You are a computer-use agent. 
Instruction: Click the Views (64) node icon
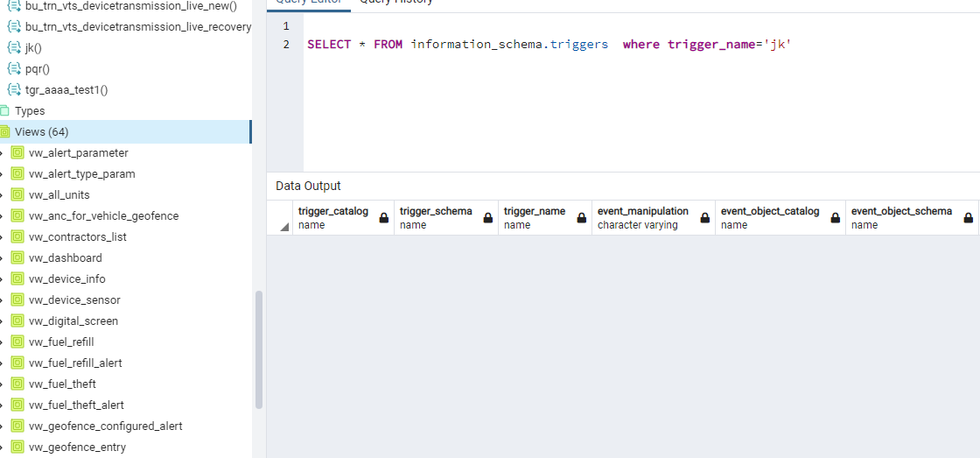4,131
